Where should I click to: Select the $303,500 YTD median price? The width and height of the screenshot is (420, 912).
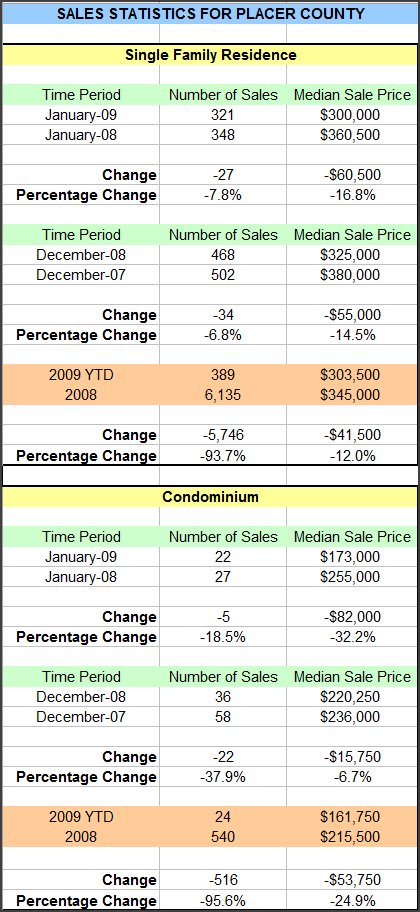351,375
